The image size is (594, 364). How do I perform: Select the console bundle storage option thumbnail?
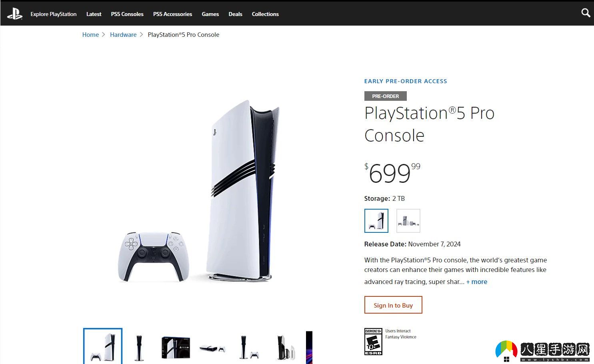[408, 221]
